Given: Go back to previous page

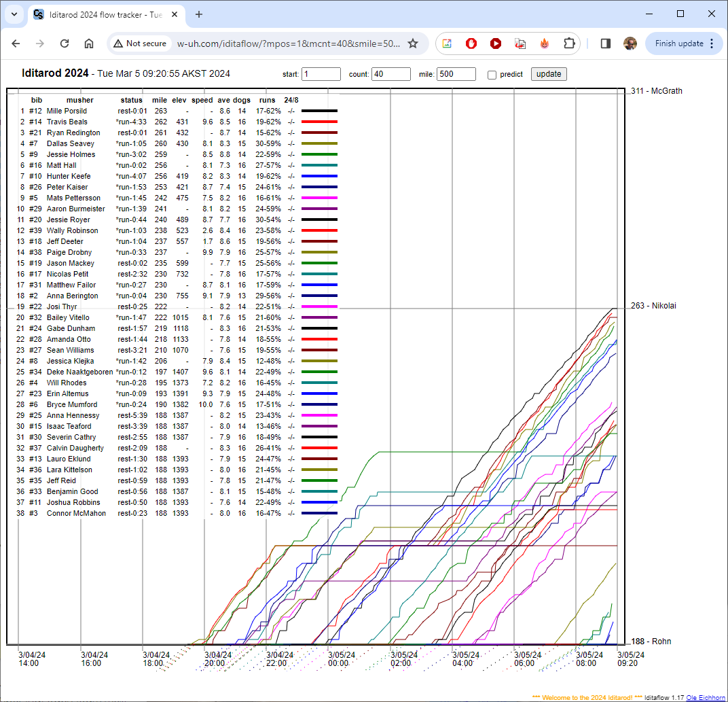Looking at the screenshot, I should 16,43.
